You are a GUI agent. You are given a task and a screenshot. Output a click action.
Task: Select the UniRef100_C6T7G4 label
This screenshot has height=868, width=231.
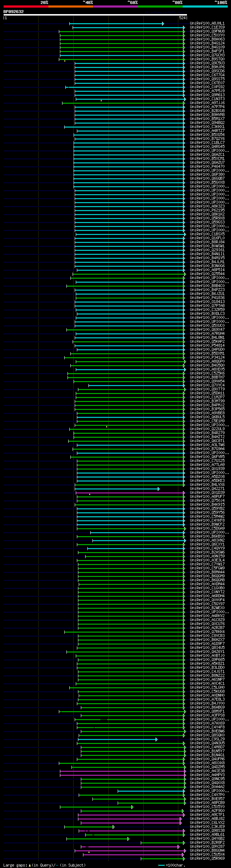(207, 75)
